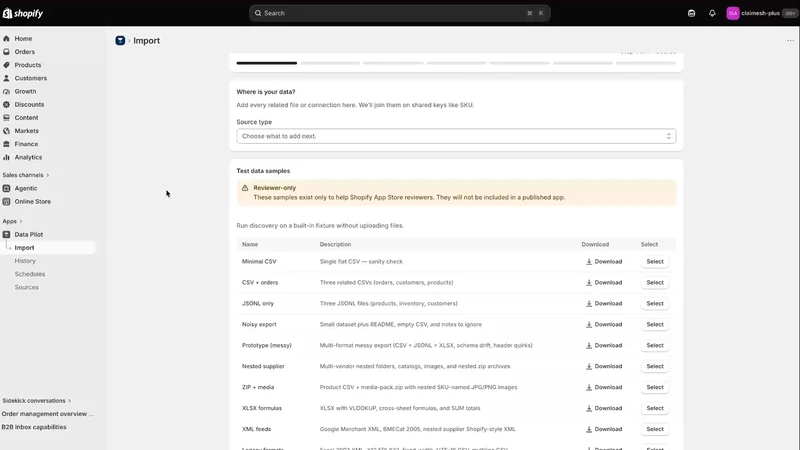
Task: Select the XLSX formulas fixture
Action: click(x=655, y=408)
